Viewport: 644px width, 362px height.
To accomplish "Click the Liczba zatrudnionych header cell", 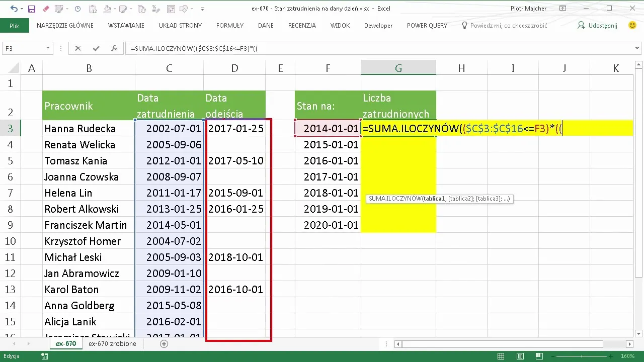I will click(x=398, y=106).
